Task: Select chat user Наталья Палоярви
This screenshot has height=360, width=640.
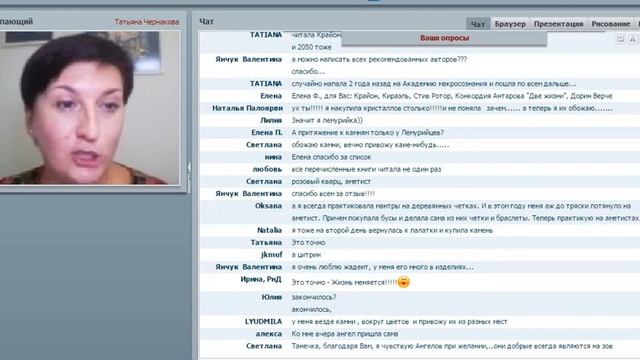Action: click(247, 108)
